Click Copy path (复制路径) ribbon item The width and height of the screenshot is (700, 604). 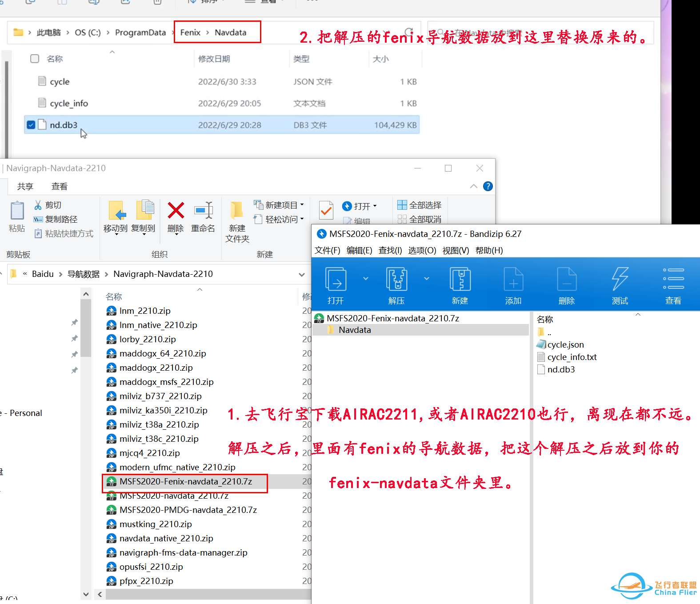56,219
